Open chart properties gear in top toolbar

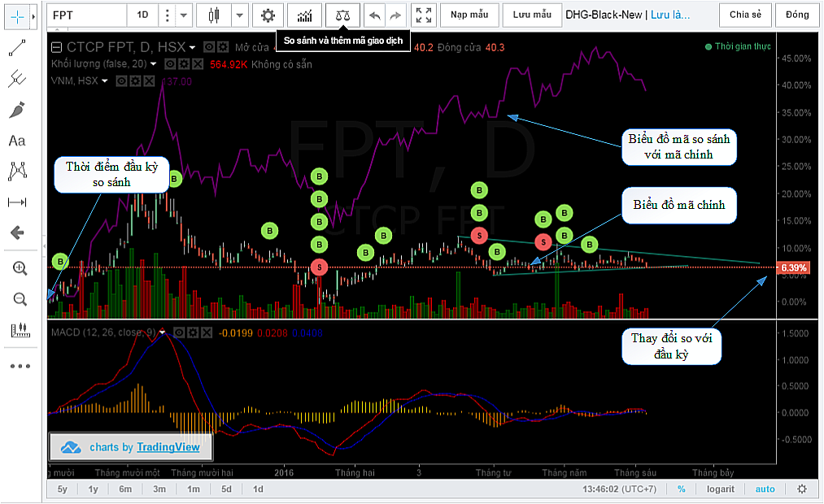[268, 15]
